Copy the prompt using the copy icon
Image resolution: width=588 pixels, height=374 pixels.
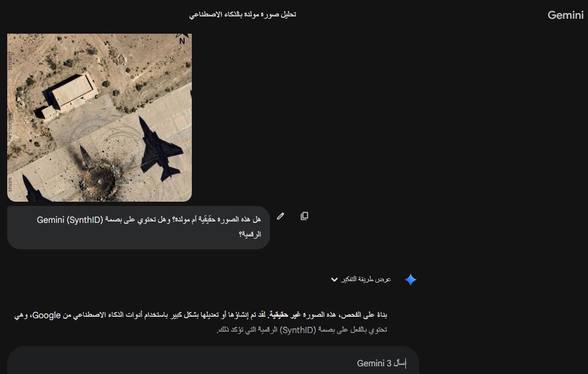pyautogui.click(x=304, y=216)
